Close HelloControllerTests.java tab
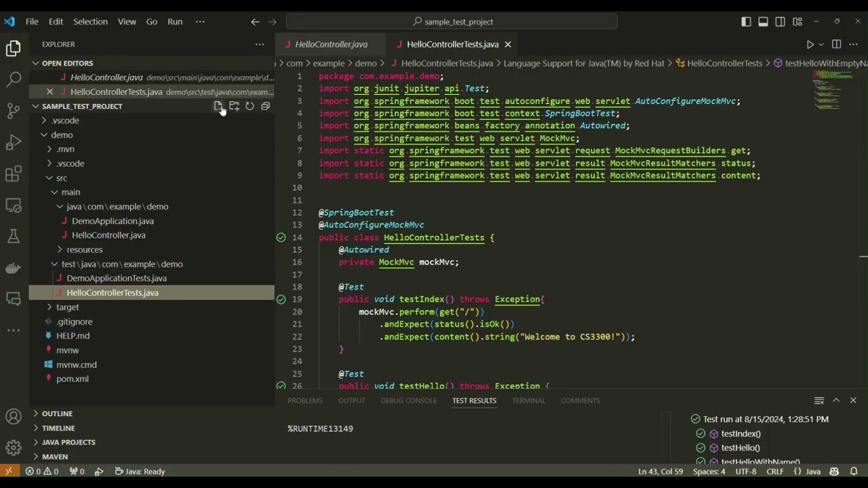This screenshot has height=488, width=868. click(507, 44)
